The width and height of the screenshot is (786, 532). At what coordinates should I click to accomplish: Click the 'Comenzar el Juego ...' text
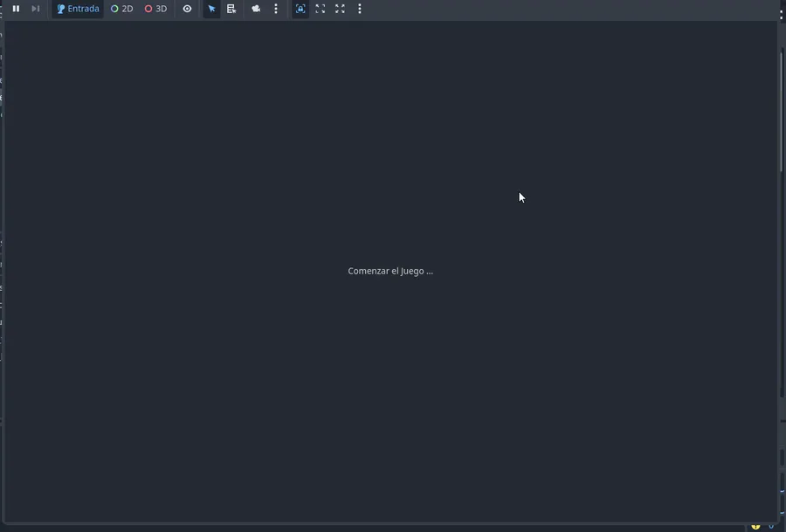click(x=390, y=271)
